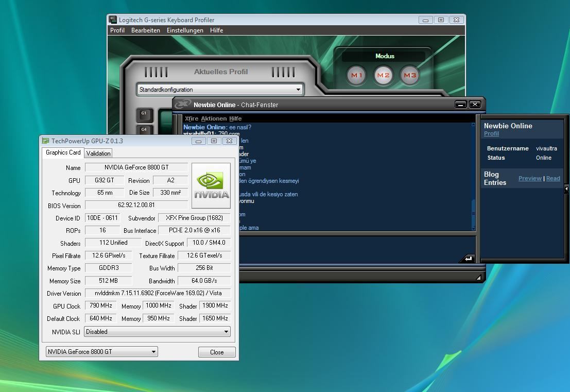The width and height of the screenshot is (570, 392).
Task: Open the NVIDIA GeForce 8800 GT card selector
Action: pyautogui.click(x=102, y=352)
